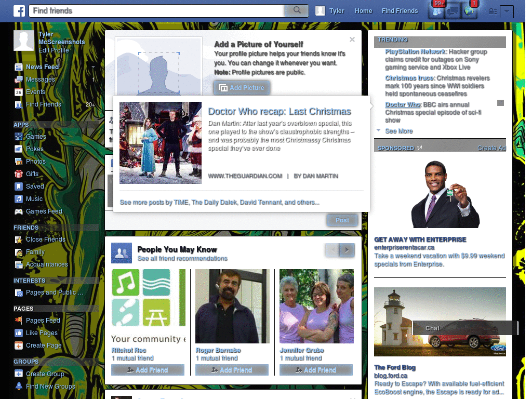
Task: Click the Messages sidebar icon
Action: pyautogui.click(x=19, y=79)
